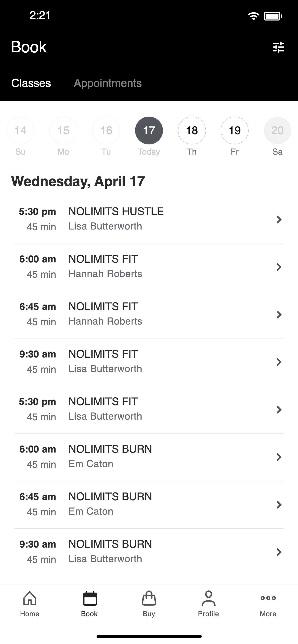Expand NOLIMITS HUSTLE class chevron

(279, 219)
